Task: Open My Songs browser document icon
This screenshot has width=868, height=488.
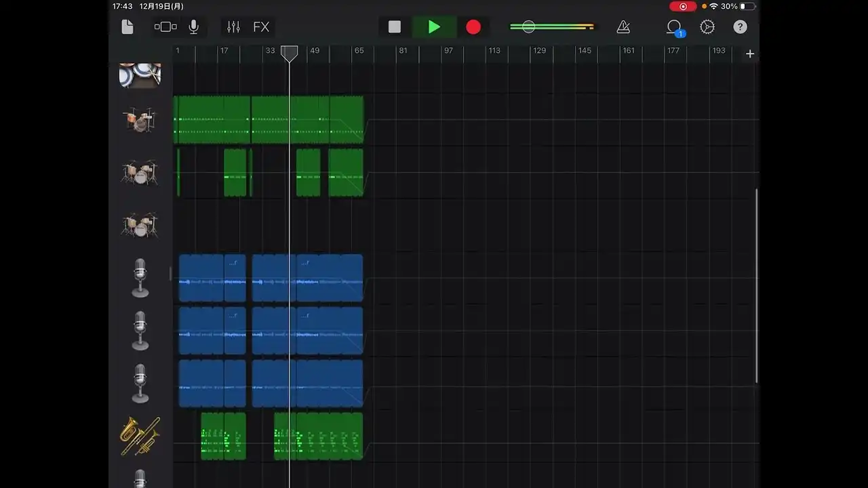Action: tap(127, 27)
